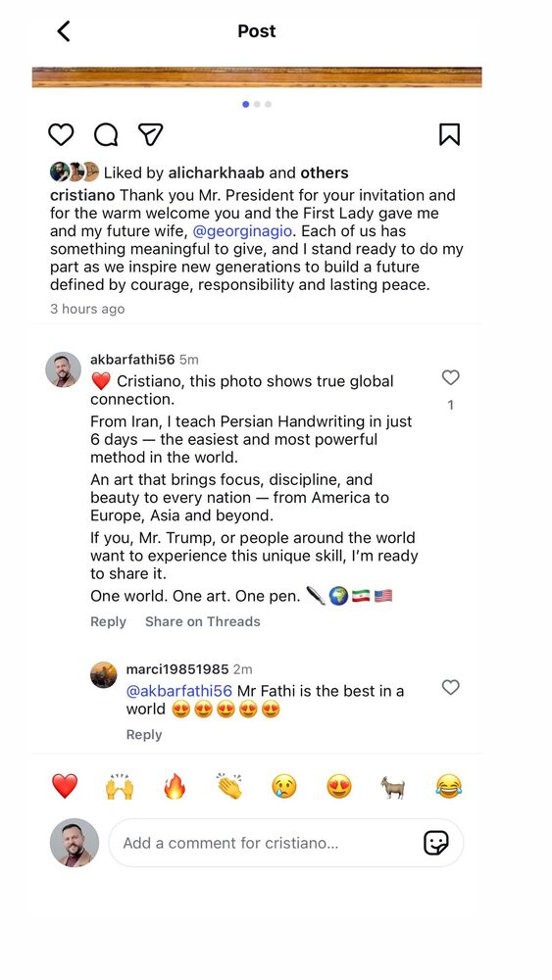Insert fire emoji reaction
Image resolution: width=552 pixels, height=980 pixels.
[x=175, y=786]
